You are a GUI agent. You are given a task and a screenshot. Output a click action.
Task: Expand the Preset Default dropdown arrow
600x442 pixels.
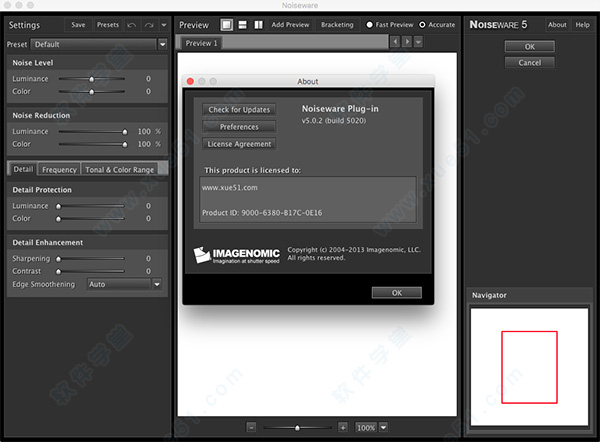tap(163, 44)
